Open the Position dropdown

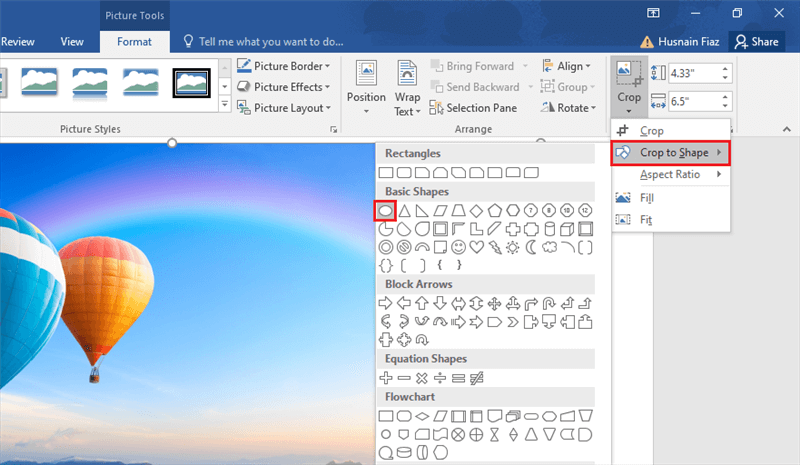point(366,88)
